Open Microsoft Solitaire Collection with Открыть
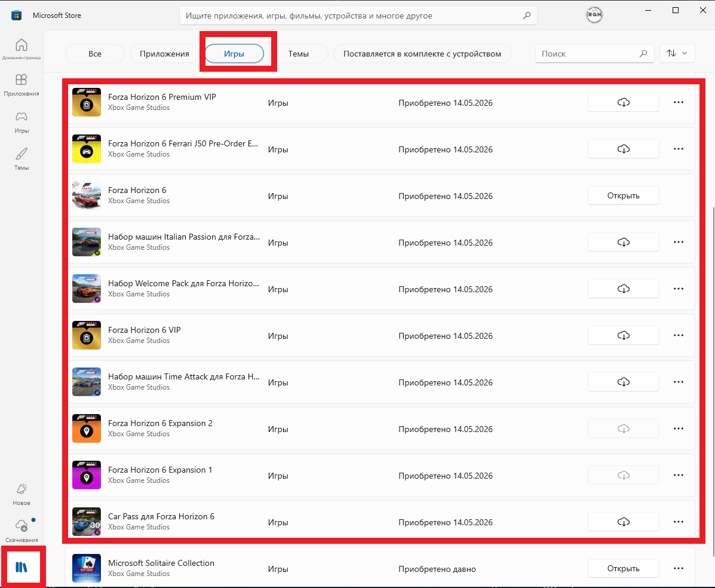 (624, 568)
